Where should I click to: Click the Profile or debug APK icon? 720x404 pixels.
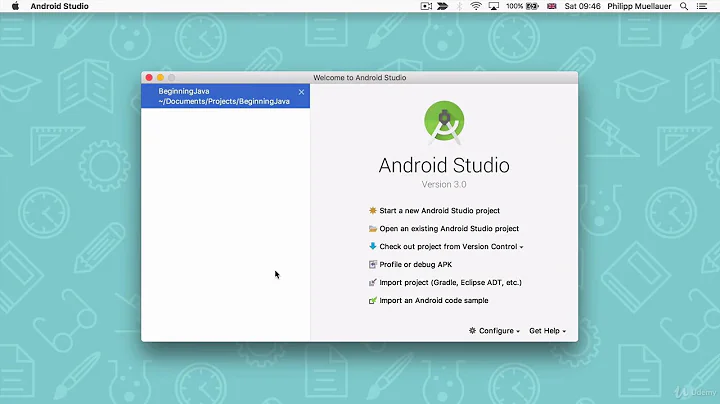point(373,264)
